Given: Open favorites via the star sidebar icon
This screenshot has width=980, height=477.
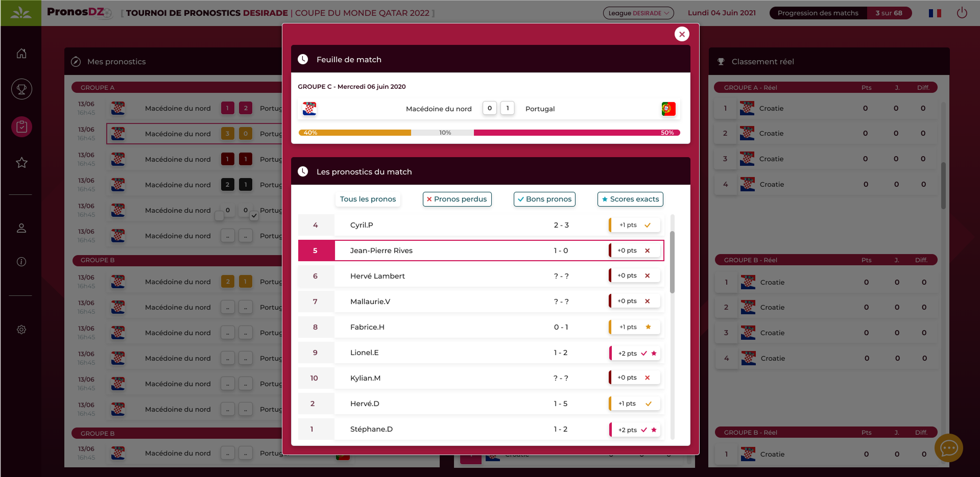Looking at the screenshot, I should pyautogui.click(x=21, y=163).
